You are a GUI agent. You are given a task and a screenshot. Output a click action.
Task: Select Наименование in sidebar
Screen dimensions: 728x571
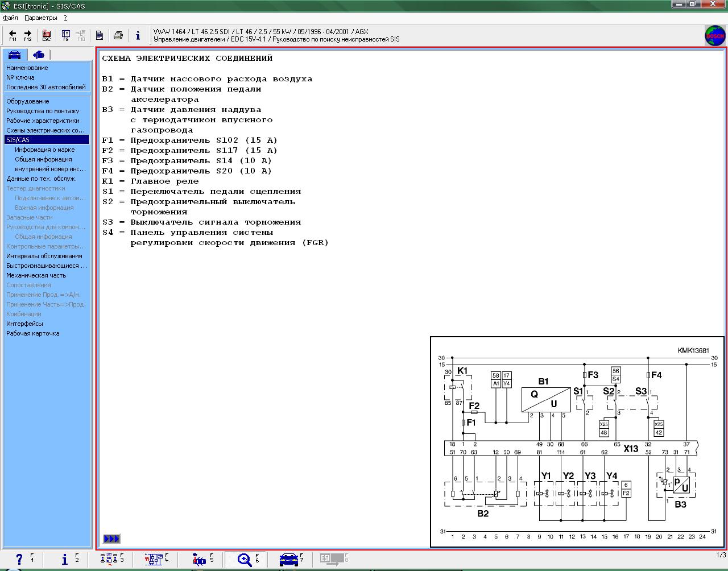[27, 68]
